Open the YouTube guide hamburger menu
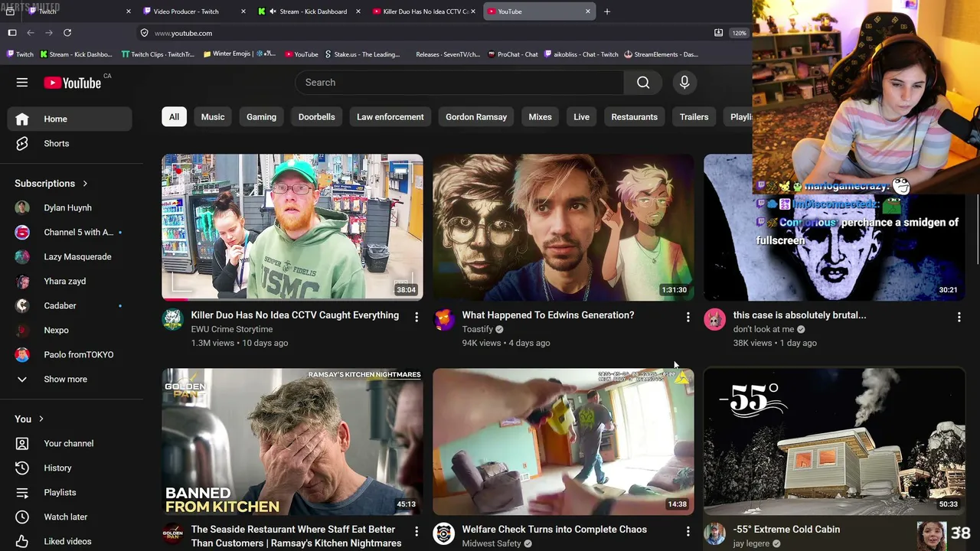980x551 pixels. point(22,83)
